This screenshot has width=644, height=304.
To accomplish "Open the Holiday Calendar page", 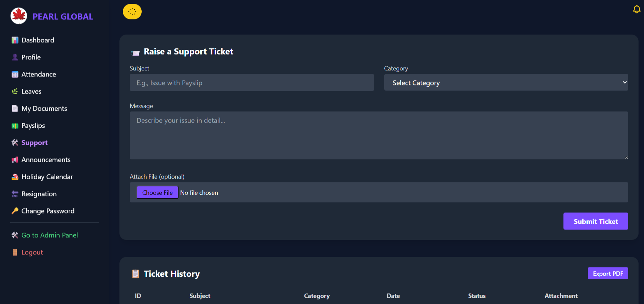I will [x=47, y=177].
